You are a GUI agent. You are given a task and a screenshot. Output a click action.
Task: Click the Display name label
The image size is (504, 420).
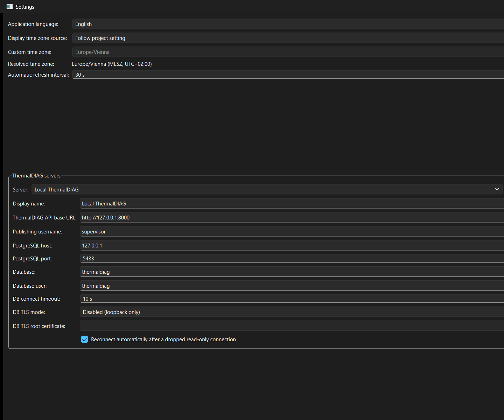click(x=29, y=204)
